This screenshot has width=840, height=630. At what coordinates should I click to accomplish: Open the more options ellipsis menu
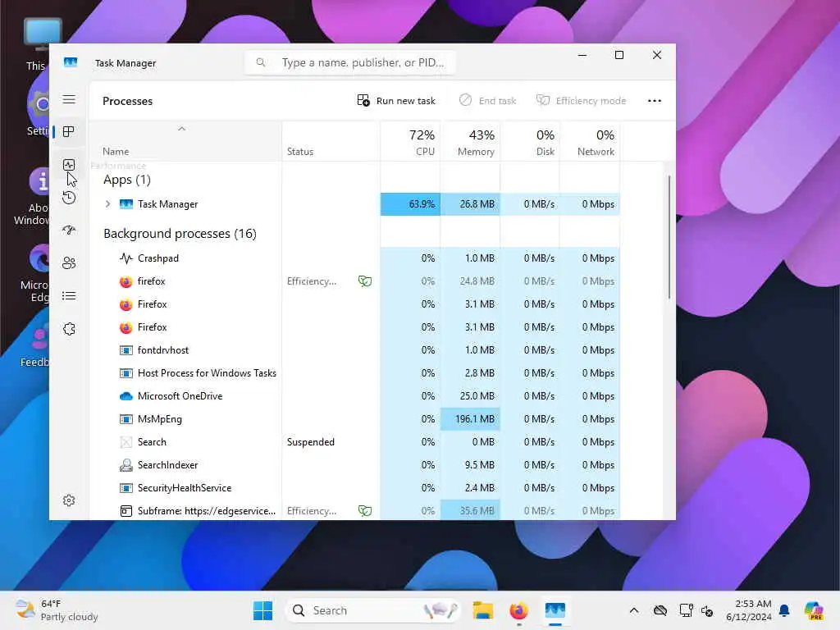click(x=654, y=101)
